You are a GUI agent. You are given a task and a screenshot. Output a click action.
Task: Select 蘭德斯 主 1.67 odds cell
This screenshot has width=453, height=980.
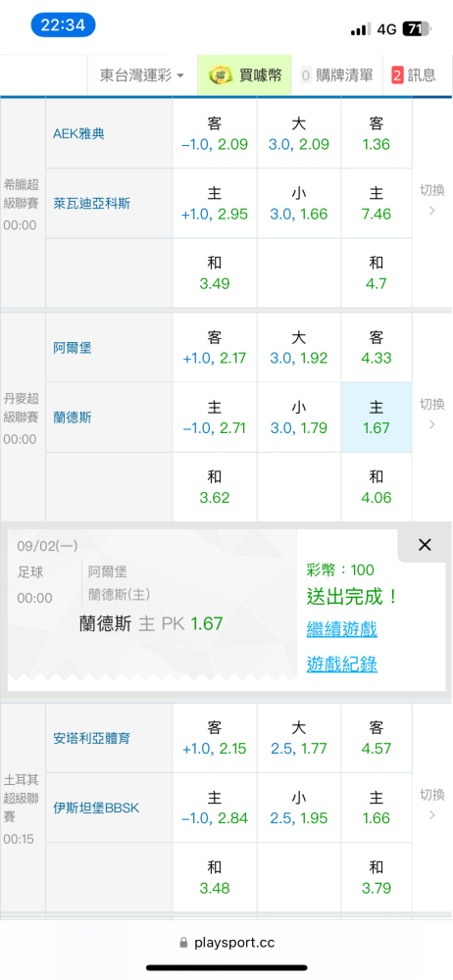377,417
